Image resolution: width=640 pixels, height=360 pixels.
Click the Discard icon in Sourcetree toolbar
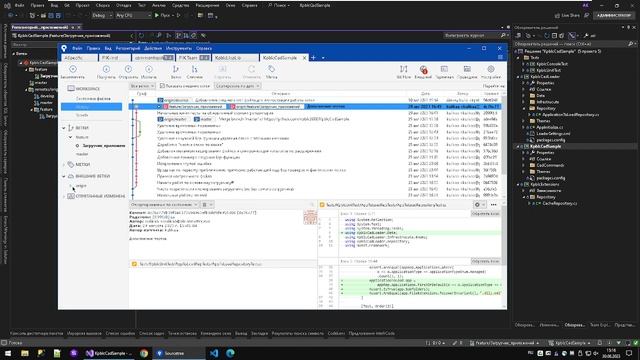[x=251, y=69]
